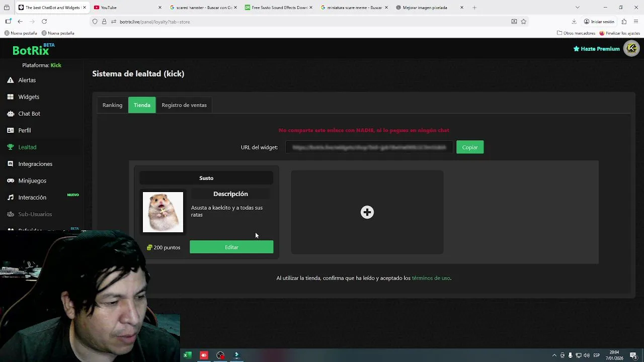Open browser downloads panel
Image resolution: width=644 pixels, height=362 pixels.
coord(574,22)
